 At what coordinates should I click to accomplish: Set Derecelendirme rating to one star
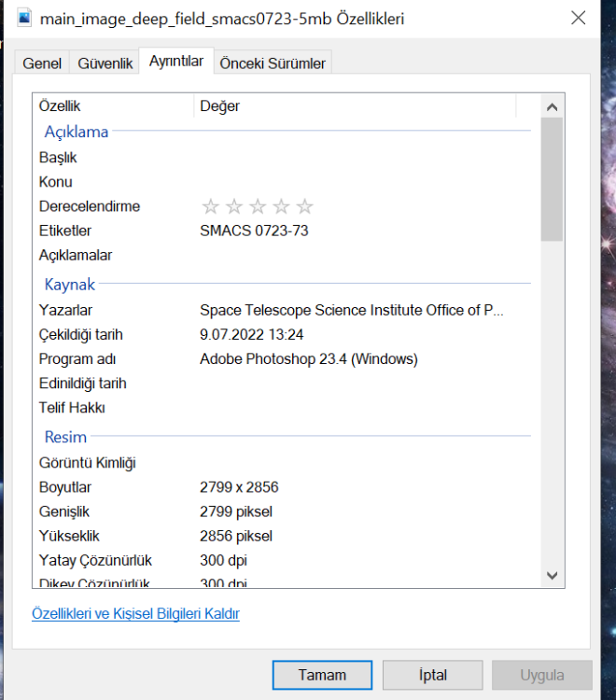point(210,206)
